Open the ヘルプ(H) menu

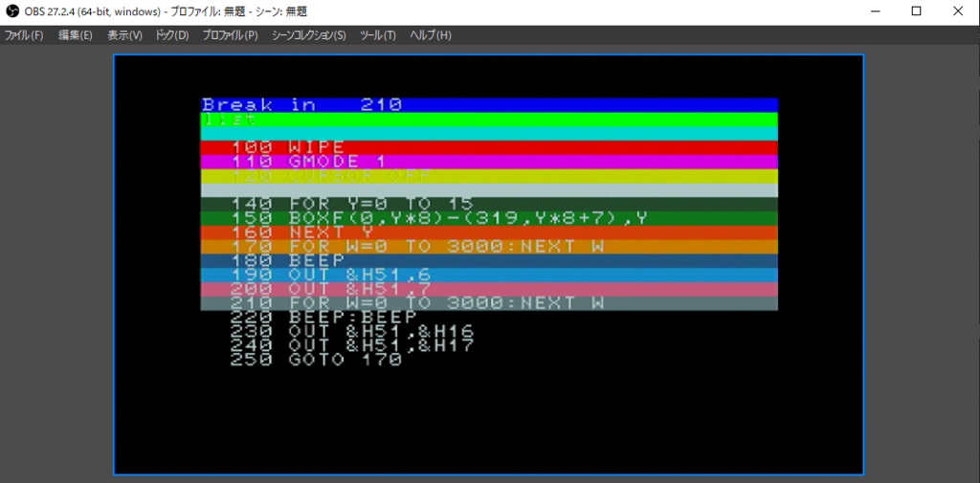click(430, 35)
